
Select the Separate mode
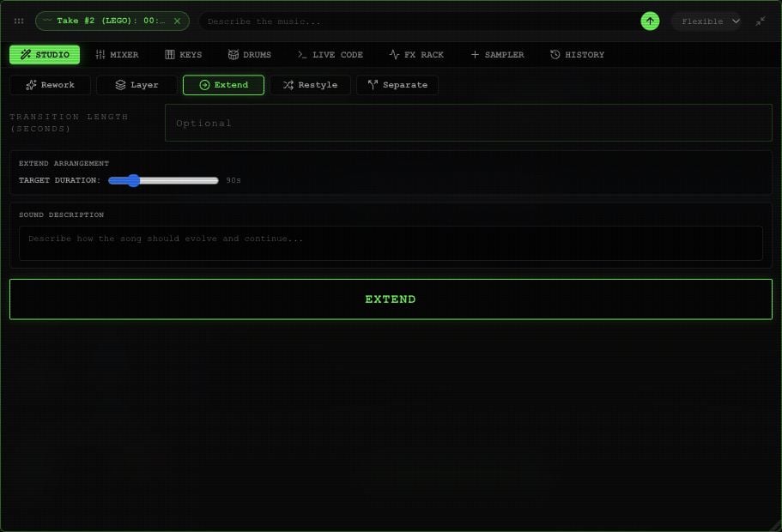(x=397, y=85)
